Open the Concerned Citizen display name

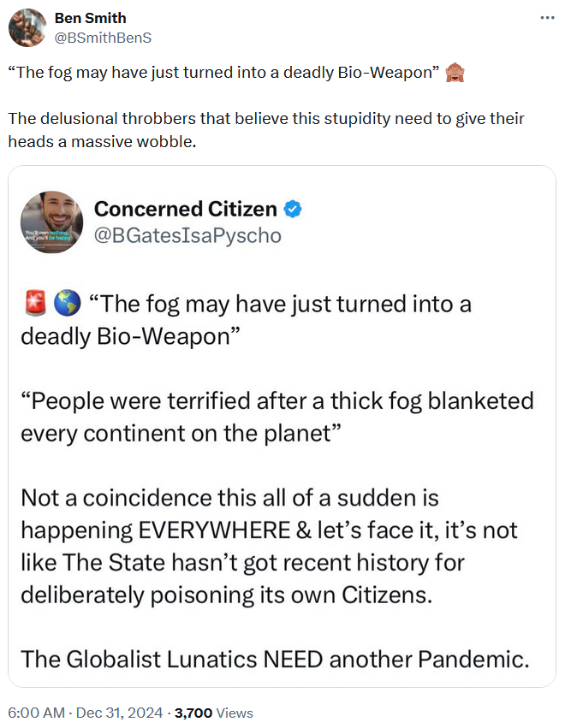(185, 209)
